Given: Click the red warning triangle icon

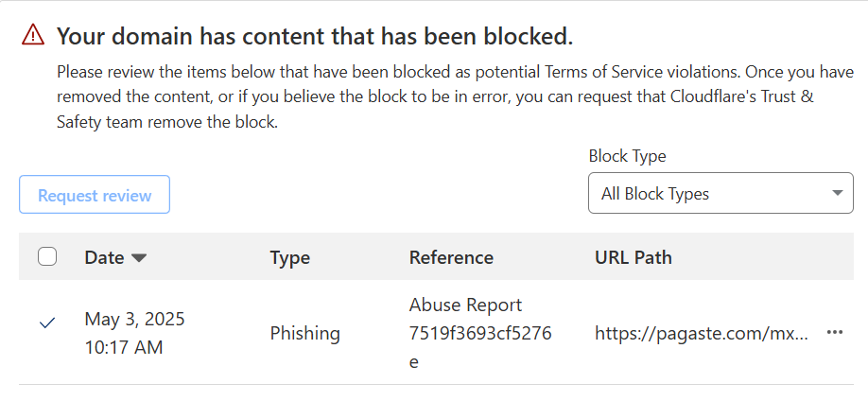Looking at the screenshot, I should click(33, 36).
